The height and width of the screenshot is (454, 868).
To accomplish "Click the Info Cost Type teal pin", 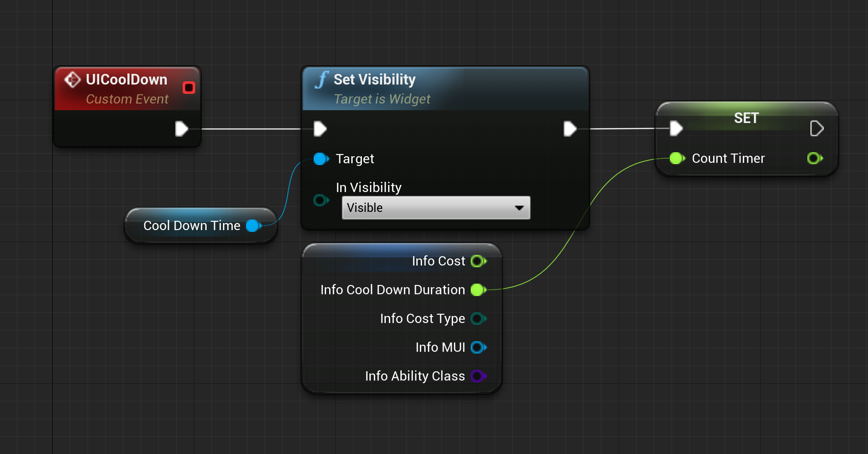I will (x=477, y=319).
